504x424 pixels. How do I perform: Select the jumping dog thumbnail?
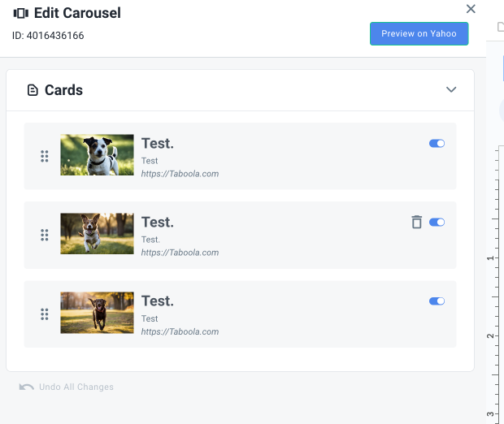pyautogui.click(x=97, y=233)
